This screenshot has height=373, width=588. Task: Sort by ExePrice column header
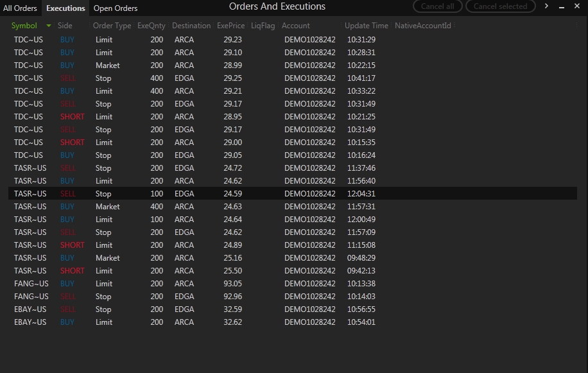point(230,26)
